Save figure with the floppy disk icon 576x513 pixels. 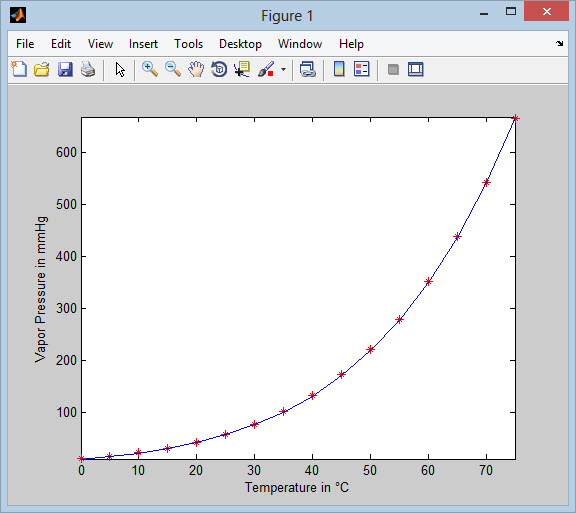pos(65,69)
